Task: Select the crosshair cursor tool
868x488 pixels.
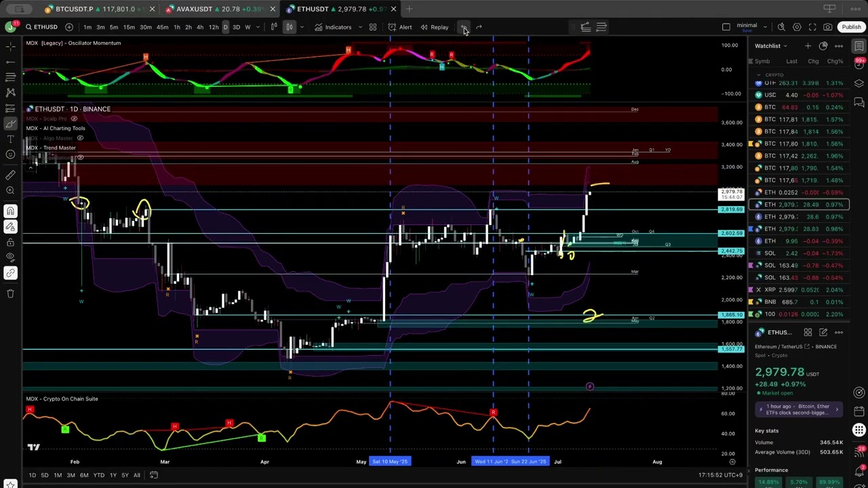Action: click(10, 46)
